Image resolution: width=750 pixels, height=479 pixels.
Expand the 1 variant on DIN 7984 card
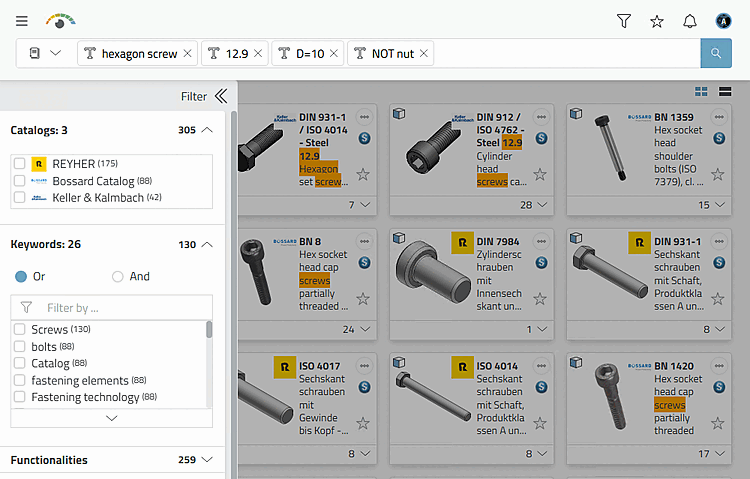(x=542, y=329)
